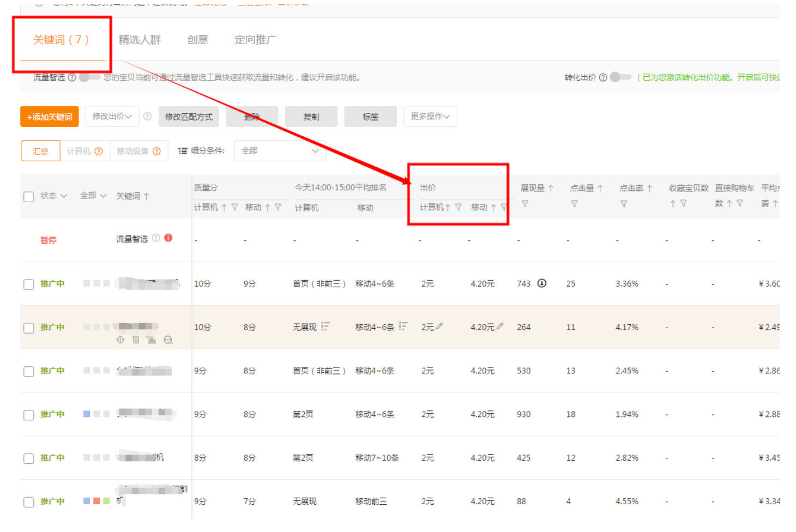
Task: Open funnel filter for 直接购物车数 column
Action: (740, 203)
